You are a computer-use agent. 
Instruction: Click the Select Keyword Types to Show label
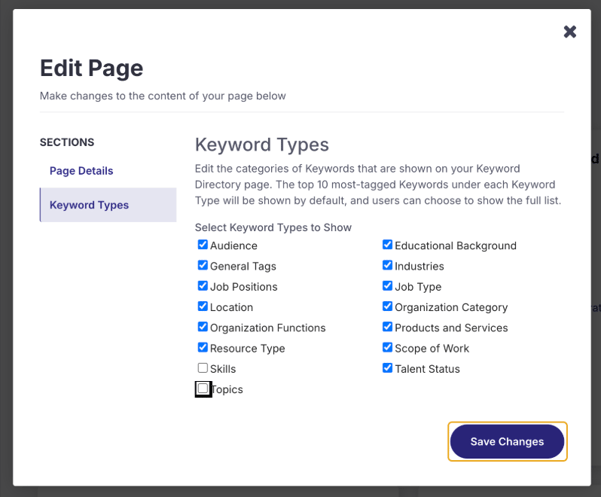click(x=273, y=228)
